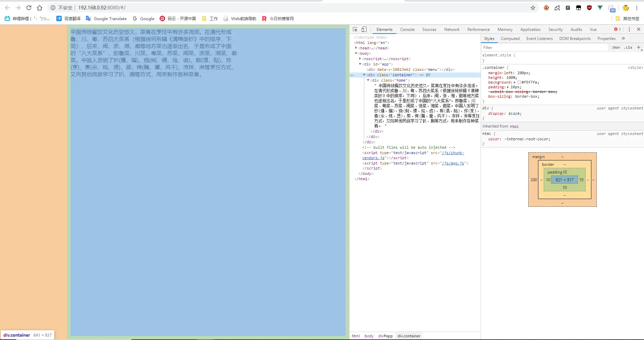
Task: Open the Google bookmark
Action: point(144,19)
